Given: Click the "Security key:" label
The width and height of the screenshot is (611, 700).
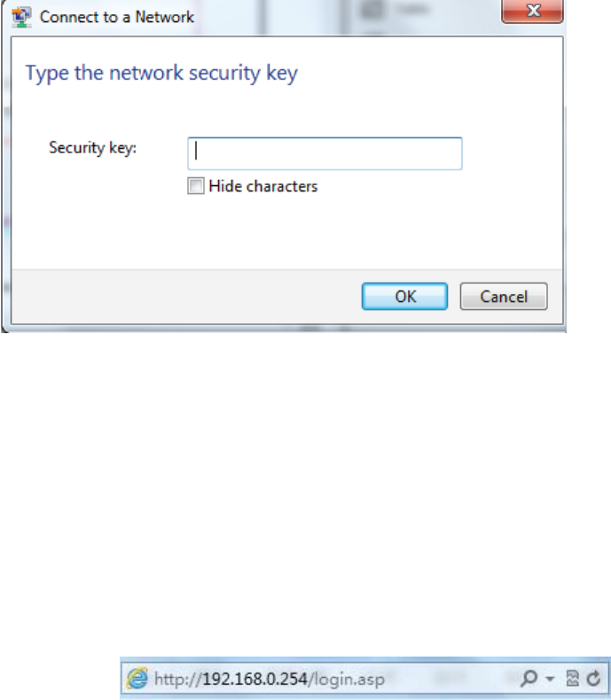Looking at the screenshot, I should click(92, 149).
